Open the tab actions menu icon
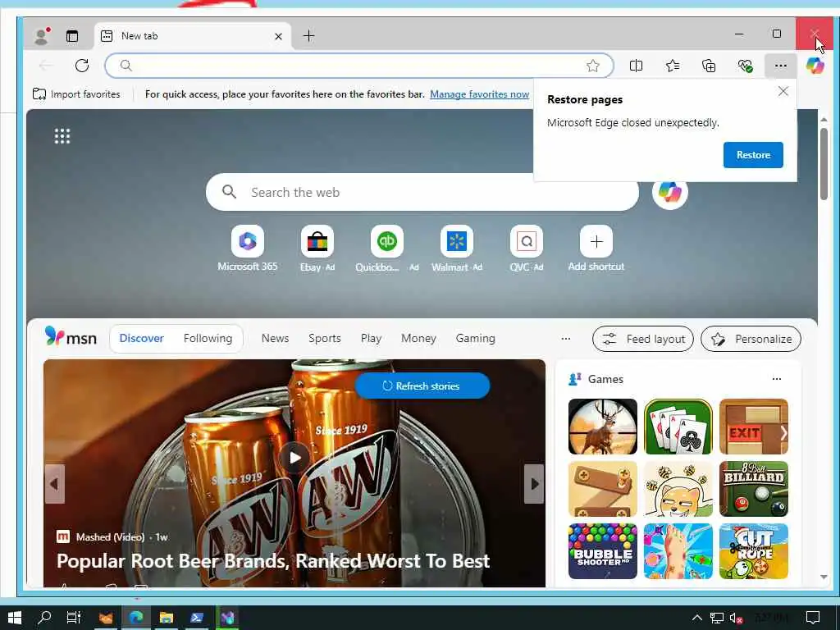The width and height of the screenshot is (840, 630). (x=72, y=36)
